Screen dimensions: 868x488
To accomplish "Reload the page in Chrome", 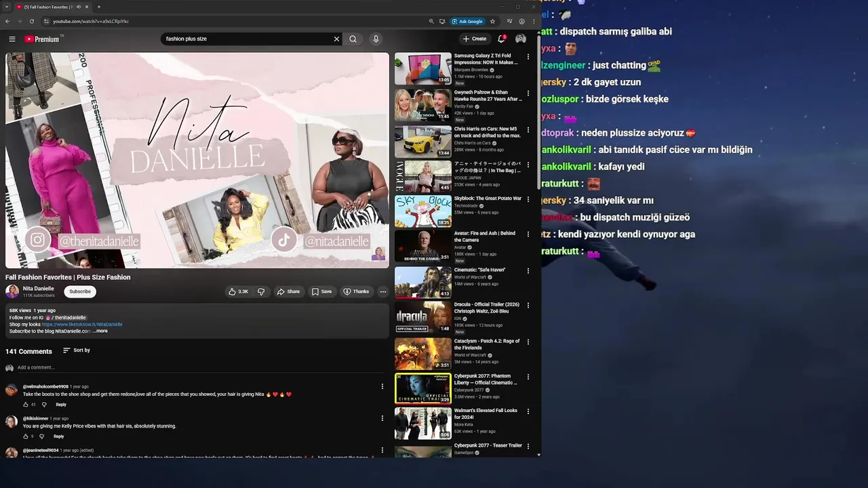I will (x=31, y=21).
